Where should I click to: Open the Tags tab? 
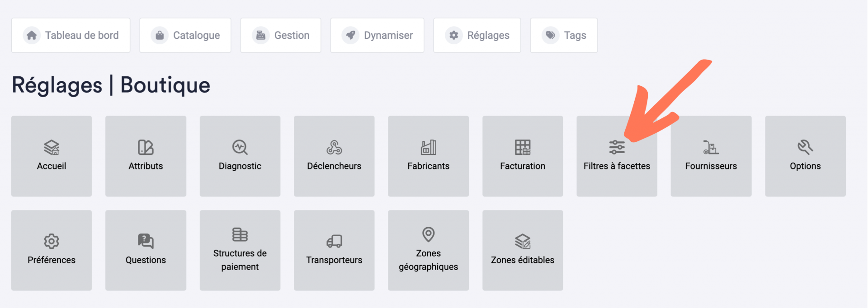coord(564,35)
